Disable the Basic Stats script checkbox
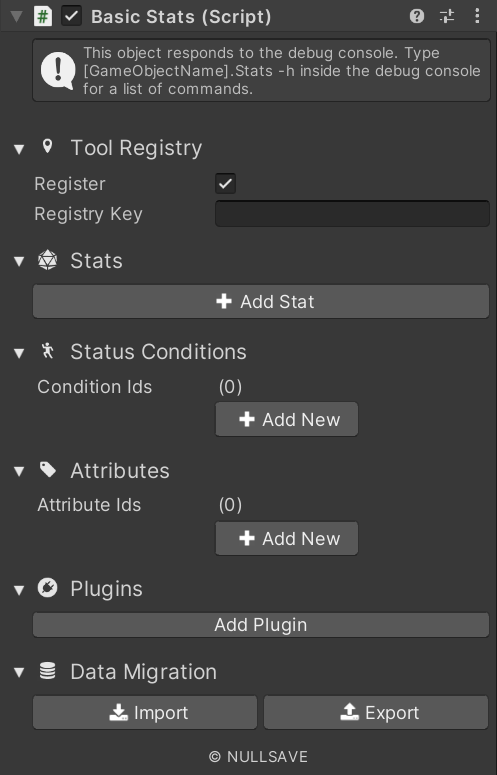Viewport: 497px width, 775px height. click(72, 16)
